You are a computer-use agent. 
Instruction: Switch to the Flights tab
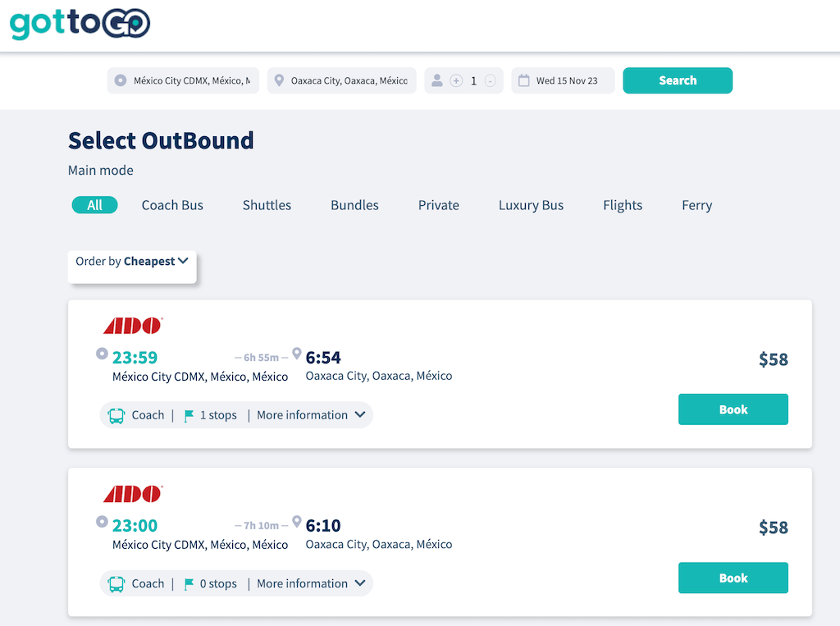point(622,205)
